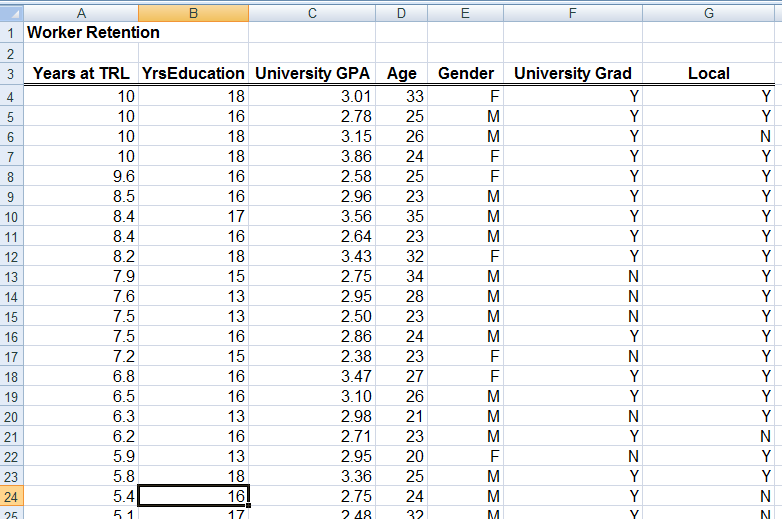Click the Age heading cell
The width and height of the screenshot is (782, 519).
pos(401,74)
